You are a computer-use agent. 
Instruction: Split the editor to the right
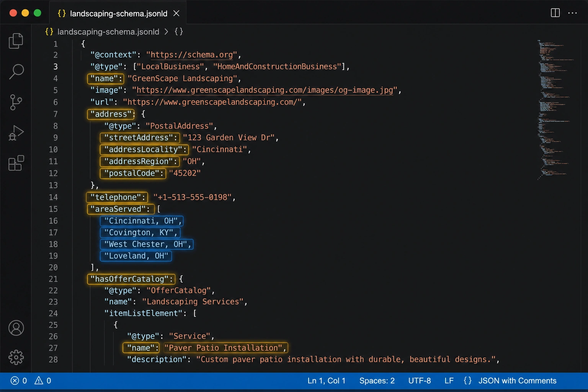555,13
